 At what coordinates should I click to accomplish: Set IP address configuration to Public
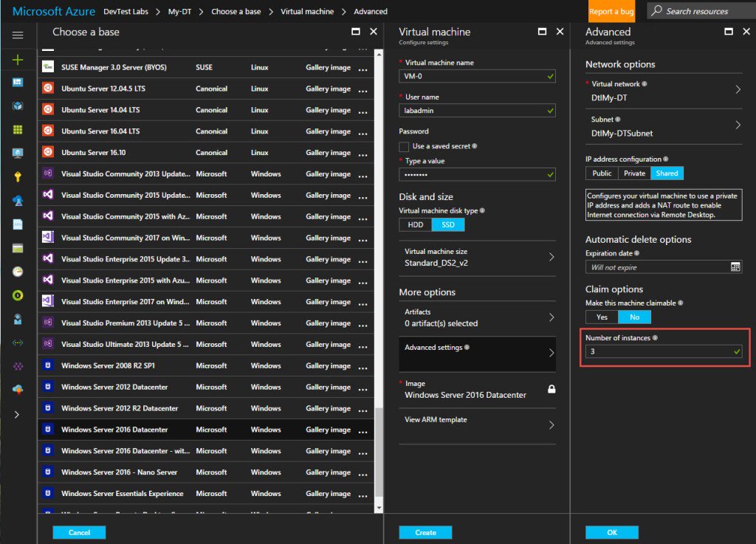coord(602,173)
